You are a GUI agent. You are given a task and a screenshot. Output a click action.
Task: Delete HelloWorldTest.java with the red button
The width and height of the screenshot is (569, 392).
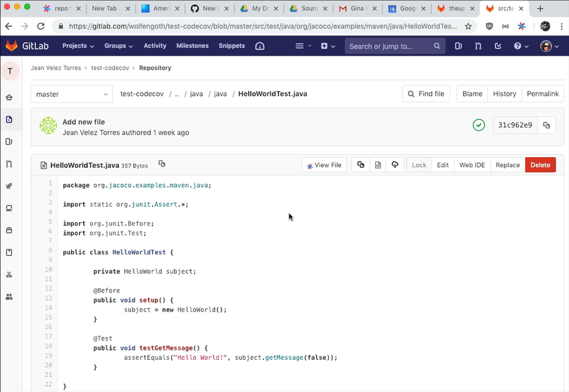tap(540, 164)
